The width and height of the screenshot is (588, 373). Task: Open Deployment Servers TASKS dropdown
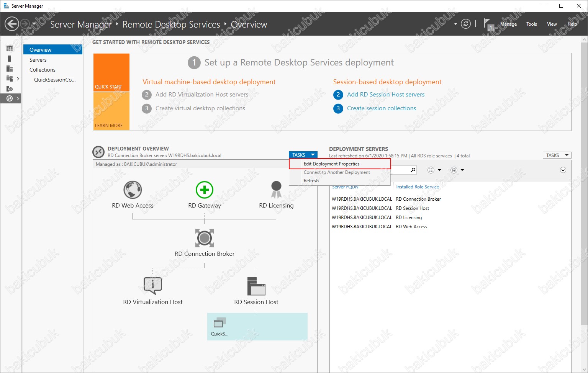coord(557,155)
